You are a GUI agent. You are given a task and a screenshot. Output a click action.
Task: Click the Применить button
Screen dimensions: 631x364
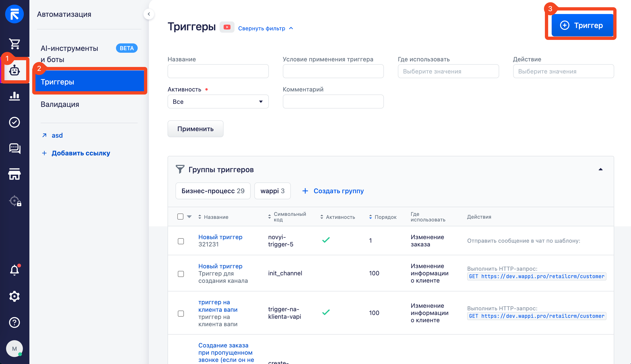[x=195, y=129]
